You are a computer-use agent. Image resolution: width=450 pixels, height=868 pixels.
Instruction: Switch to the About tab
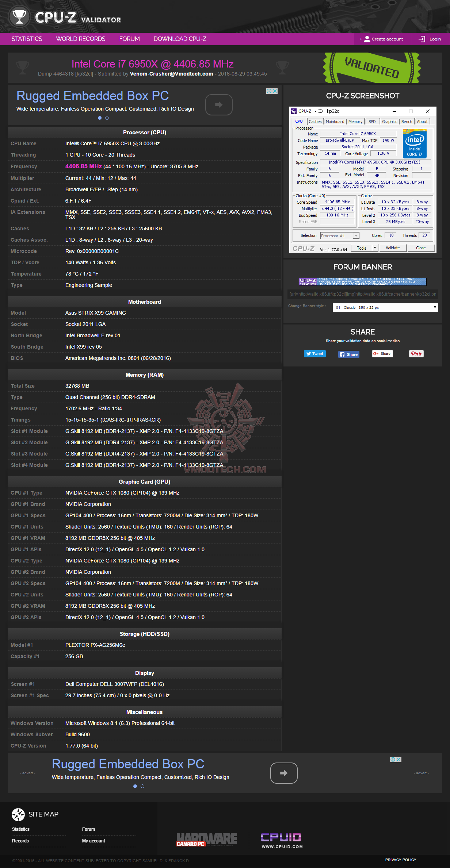pos(422,122)
